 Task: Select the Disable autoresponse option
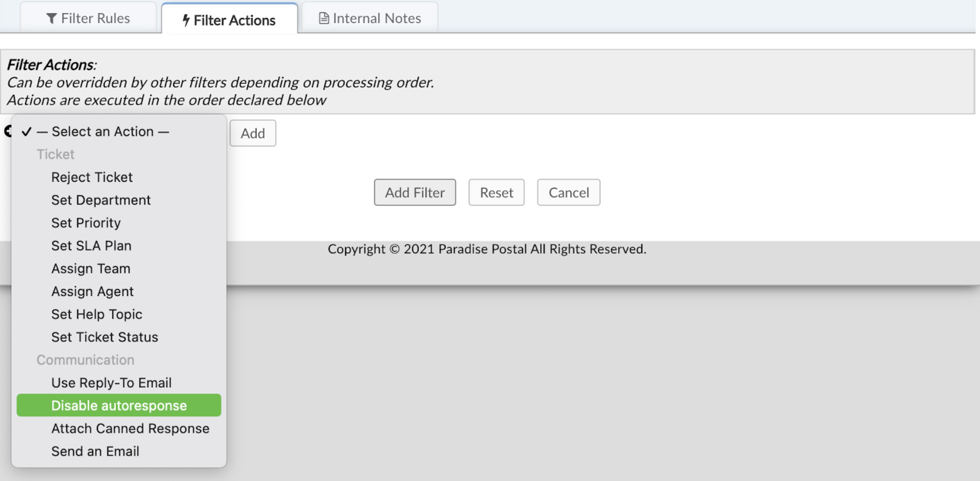pos(119,405)
